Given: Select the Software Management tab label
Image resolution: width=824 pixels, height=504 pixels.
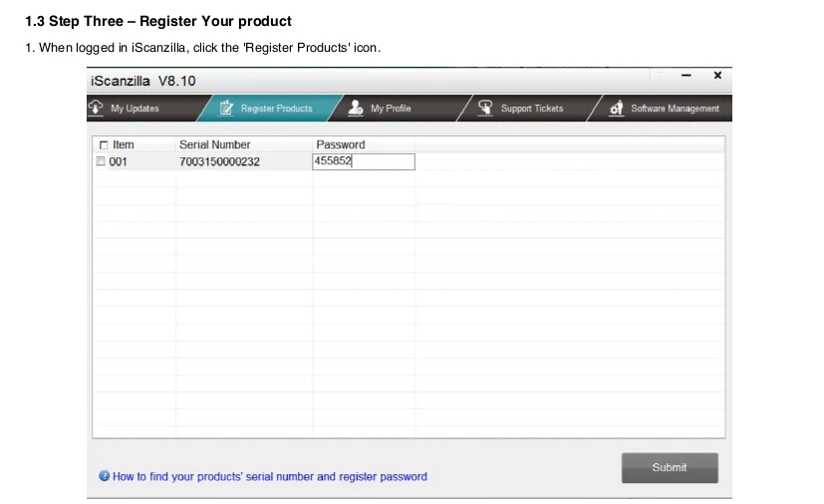Looking at the screenshot, I should coord(675,109).
